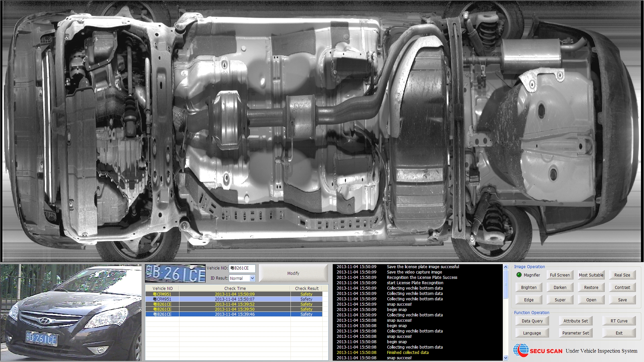
Task: Open the ID Result dropdown
Action: point(252,278)
